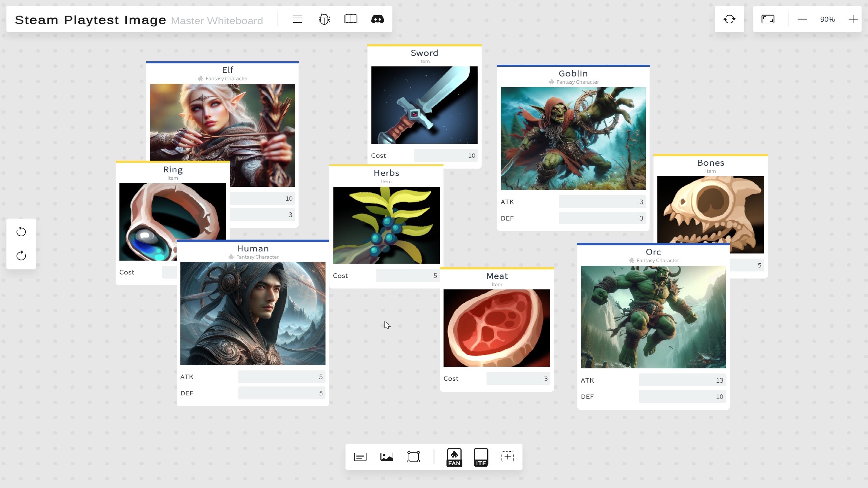Click the sync refresh icon
This screenshot has width=868, height=488.
[x=729, y=19]
